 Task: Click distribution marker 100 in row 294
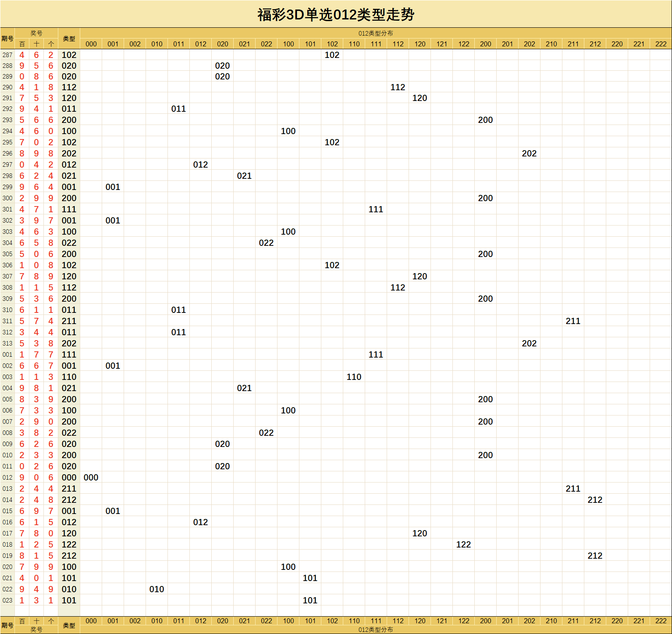click(x=288, y=131)
